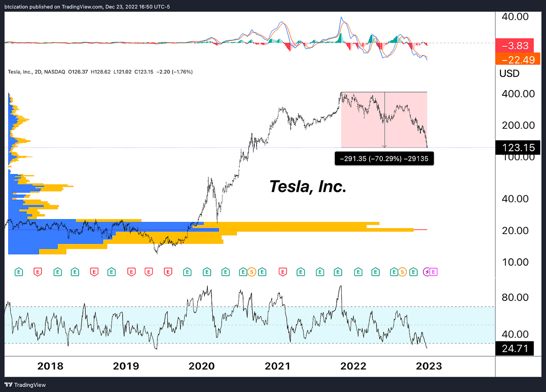Viewport: 546px width, 392px height.
Task: Click the bold Tesla, Inc. text annotation
Action: (308, 187)
